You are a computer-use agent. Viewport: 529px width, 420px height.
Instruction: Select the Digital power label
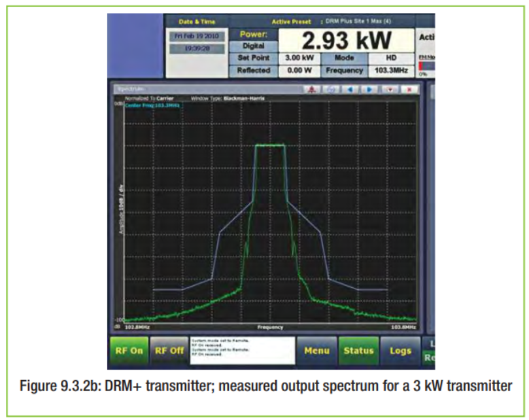pos(253,46)
